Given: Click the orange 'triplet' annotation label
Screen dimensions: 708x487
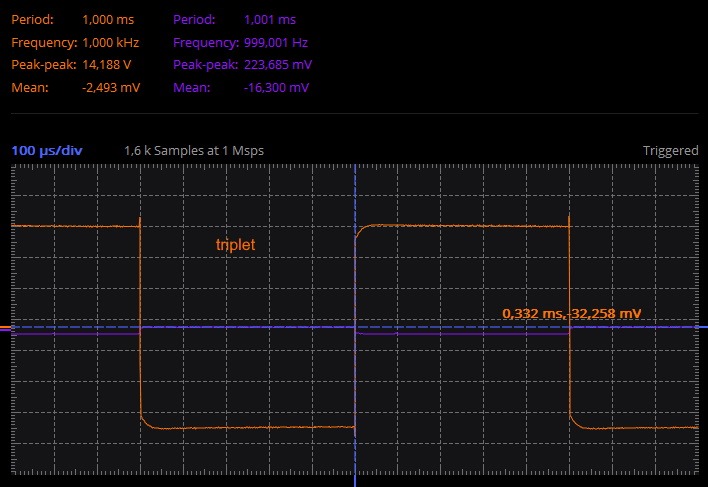Looking at the screenshot, I should [235, 245].
